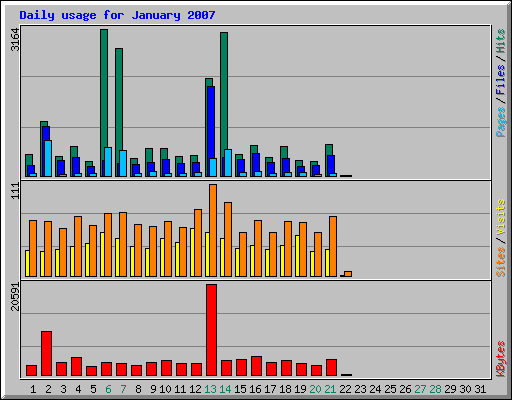Click the 'Hits' legend label
Image resolution: width=512 pixels, height=400 pixels.
pyautogui.click(x=500, y=41)
